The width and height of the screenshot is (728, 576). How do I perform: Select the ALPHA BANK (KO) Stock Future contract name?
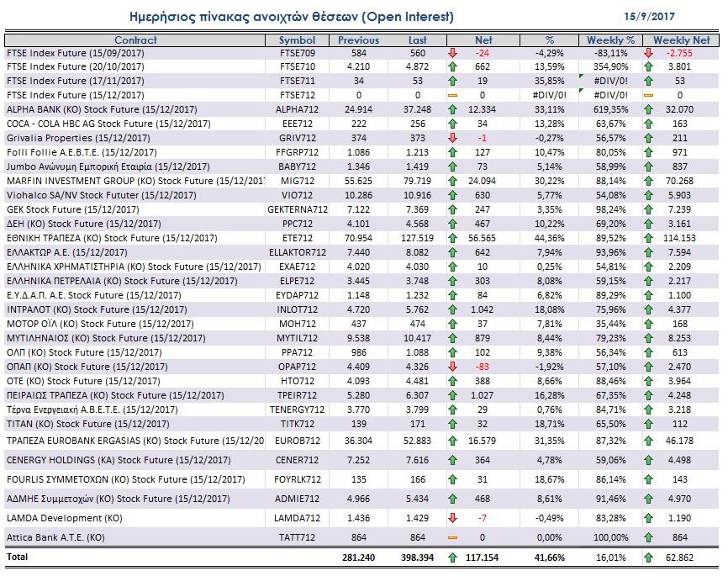point(102,109)
